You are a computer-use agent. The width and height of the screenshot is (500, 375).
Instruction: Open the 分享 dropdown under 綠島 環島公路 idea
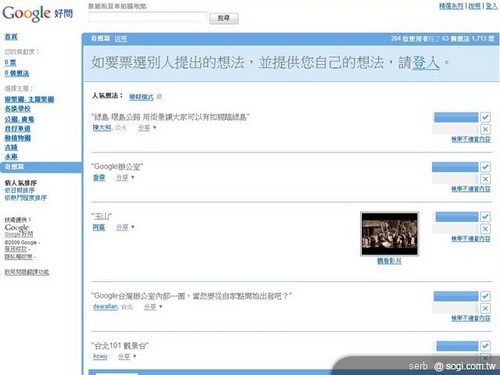click(x=147, y=128)
